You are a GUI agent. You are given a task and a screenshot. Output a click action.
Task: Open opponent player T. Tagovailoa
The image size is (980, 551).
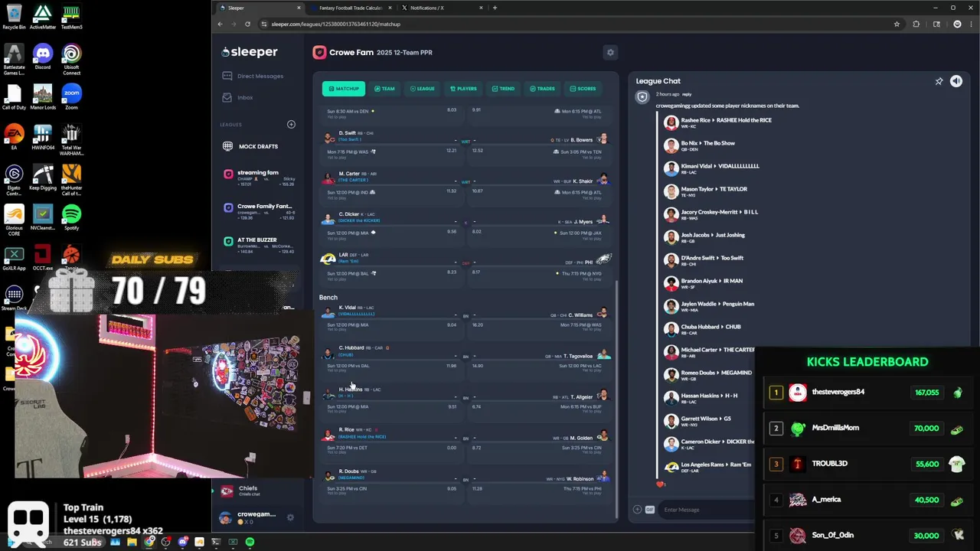pyautogui.click(x=578, y=356)
